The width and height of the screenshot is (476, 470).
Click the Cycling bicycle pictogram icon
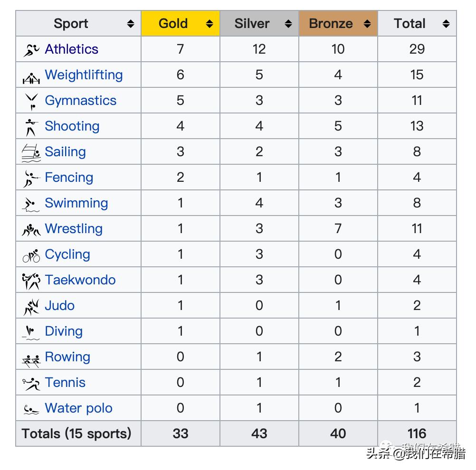pyautogui.click(x=31, y=256)
